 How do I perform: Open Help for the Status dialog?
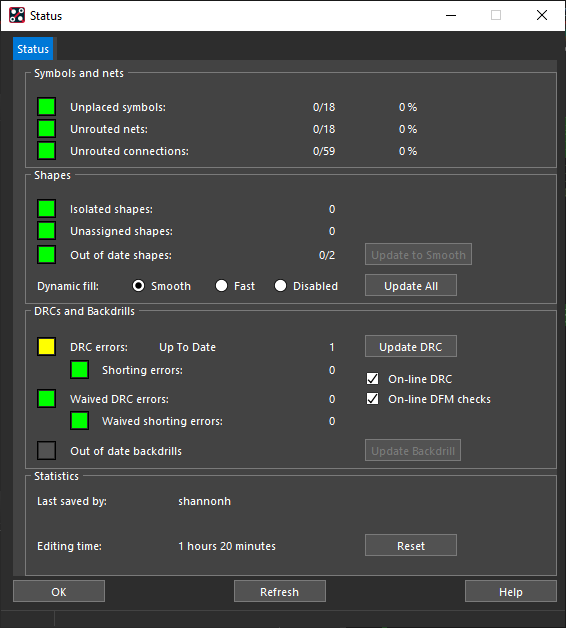click(x=511, y=591)
